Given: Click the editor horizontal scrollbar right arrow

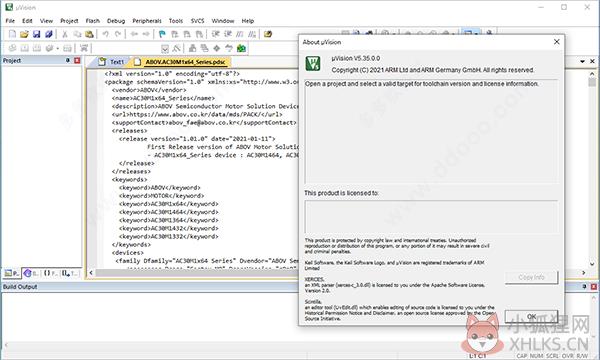Looking at the screenshot, I should [584, 273].
